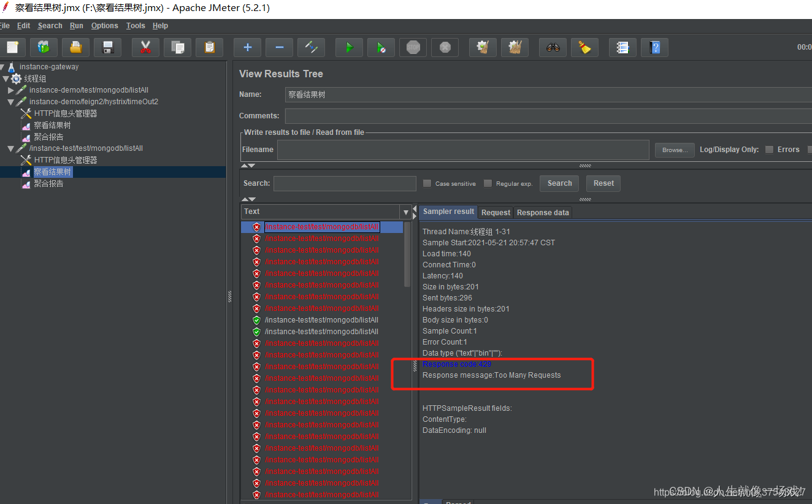Click the Clear All results icon

coord(515,47)
